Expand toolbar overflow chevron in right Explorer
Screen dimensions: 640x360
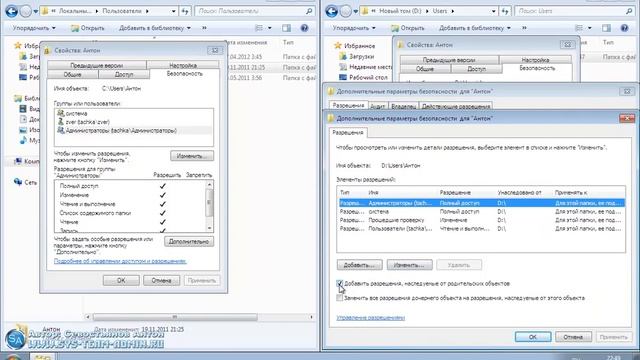pyautogui.click(x=524, y=28)
